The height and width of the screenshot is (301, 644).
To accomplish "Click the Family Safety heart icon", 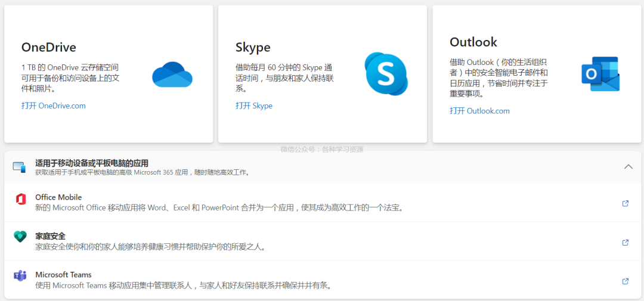I will 20,237.
